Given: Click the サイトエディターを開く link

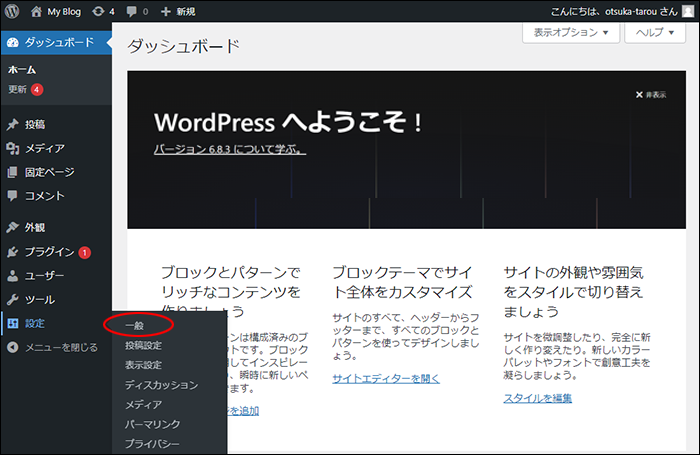Looking at the screenshot, I should 386,378.
